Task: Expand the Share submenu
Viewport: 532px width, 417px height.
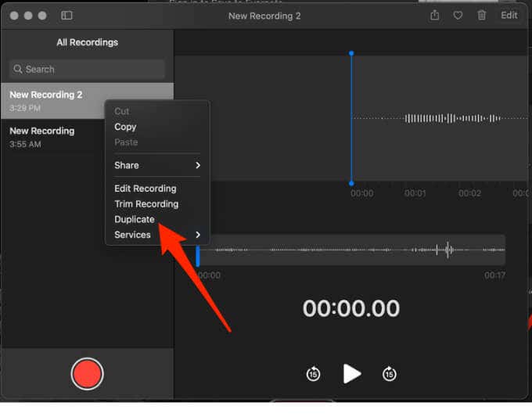Action: click(156, 165)
